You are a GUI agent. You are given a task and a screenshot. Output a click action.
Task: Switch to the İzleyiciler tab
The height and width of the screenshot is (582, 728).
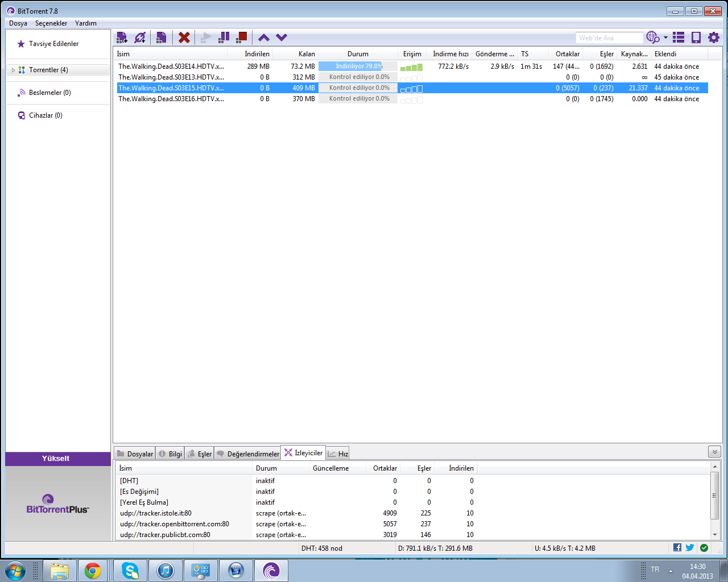303,453
